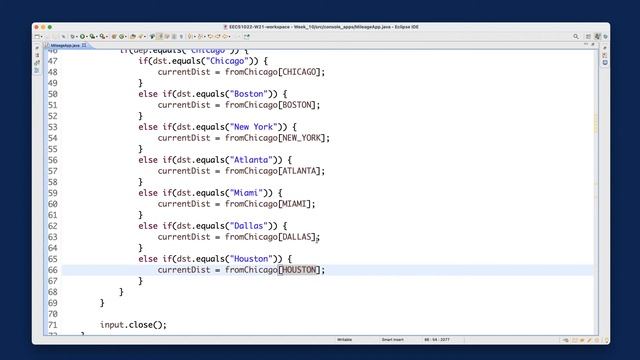The image size is (640, 360).
Task: Expand the Run configurations dropdown arrow
Action: [x=87, y=37]
